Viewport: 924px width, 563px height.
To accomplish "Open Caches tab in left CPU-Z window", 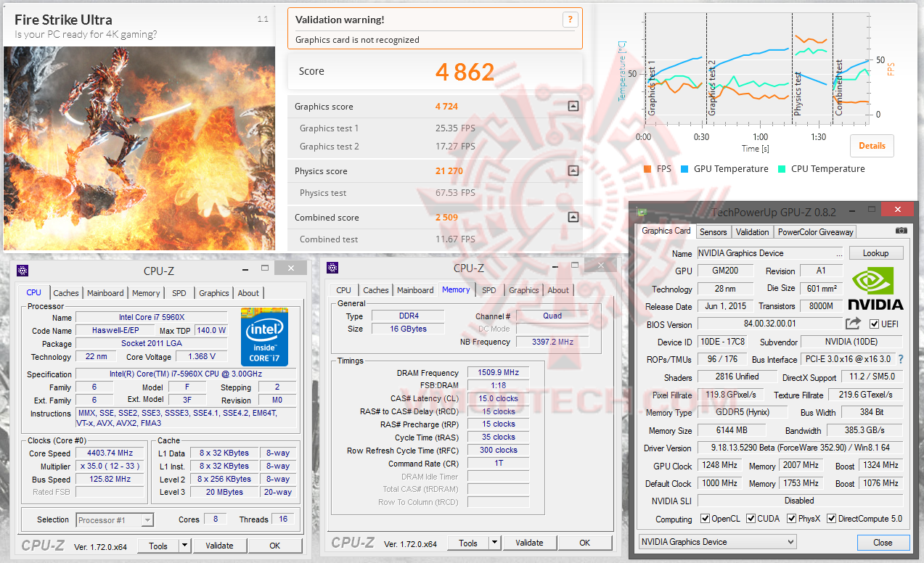I will tap(66, 293).
